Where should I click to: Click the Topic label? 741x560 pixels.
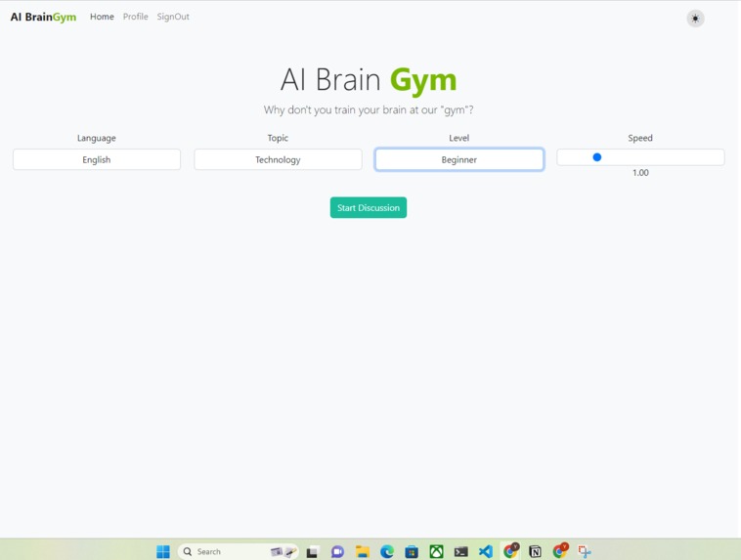[278, 138]
